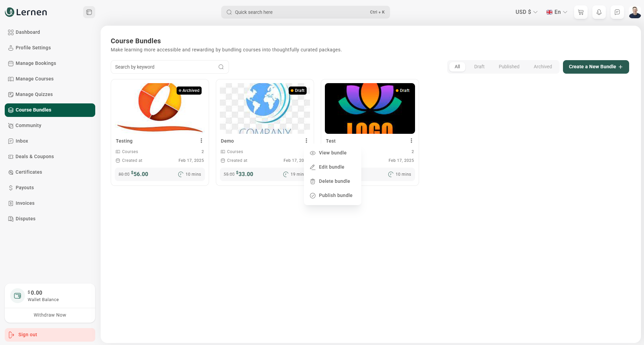Choose Publish bundle in the menu
Viewport: 644px width, 345px height.
click(336, 195)
